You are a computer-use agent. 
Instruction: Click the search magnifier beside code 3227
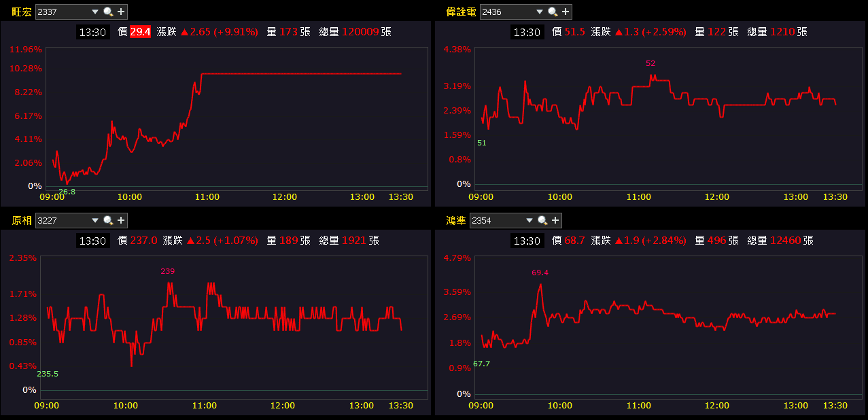point(108,220)
